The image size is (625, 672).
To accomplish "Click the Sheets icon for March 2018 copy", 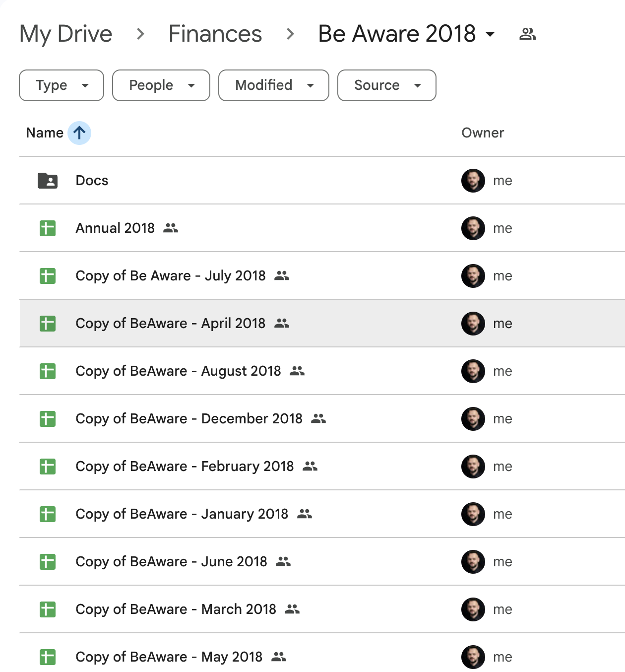I will 48,609.
